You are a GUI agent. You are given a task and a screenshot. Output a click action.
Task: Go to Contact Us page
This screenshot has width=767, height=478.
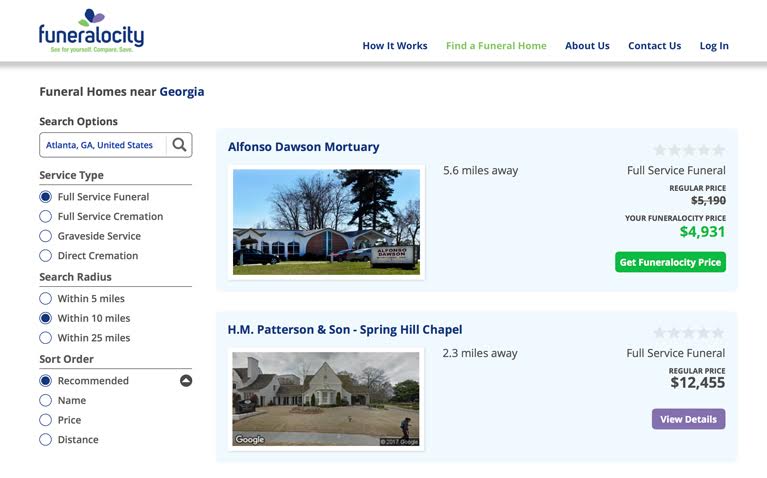pos(654,46)
